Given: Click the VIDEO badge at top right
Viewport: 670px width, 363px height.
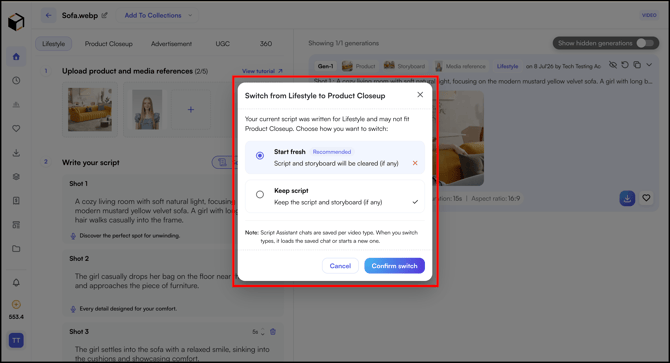Looking at the screenshot, I should [649, 15].
